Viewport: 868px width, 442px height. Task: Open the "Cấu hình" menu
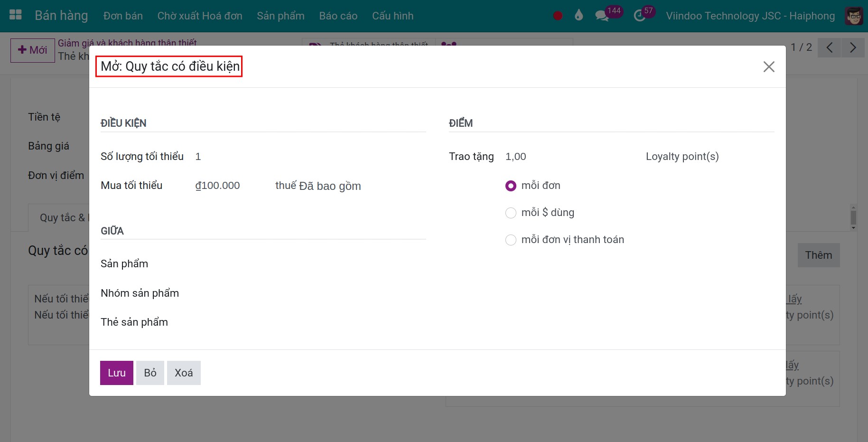point(392,16)
